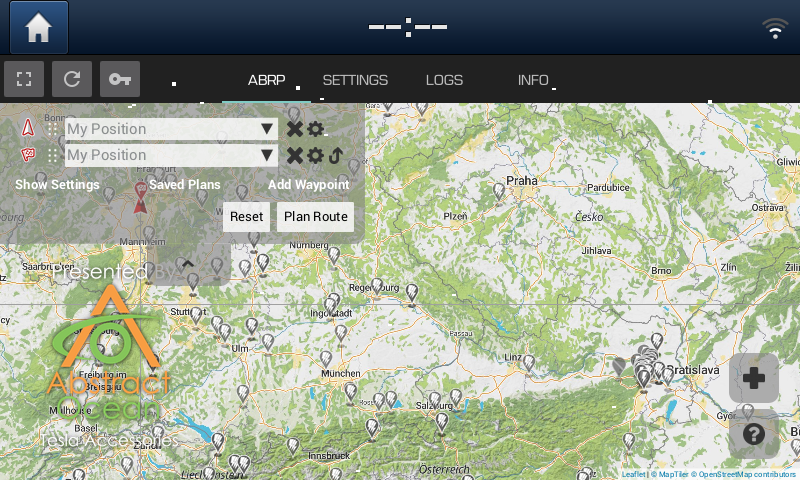Click the start position field 'My Position'
Image resolution: width=800 pixels, height=480 pixels.
tap(171, 129)
